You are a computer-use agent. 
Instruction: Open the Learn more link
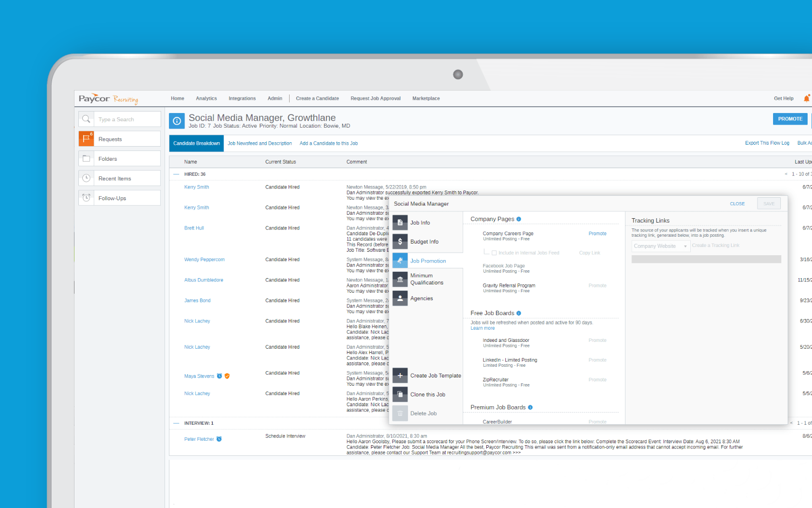click(x=482, y=328)
